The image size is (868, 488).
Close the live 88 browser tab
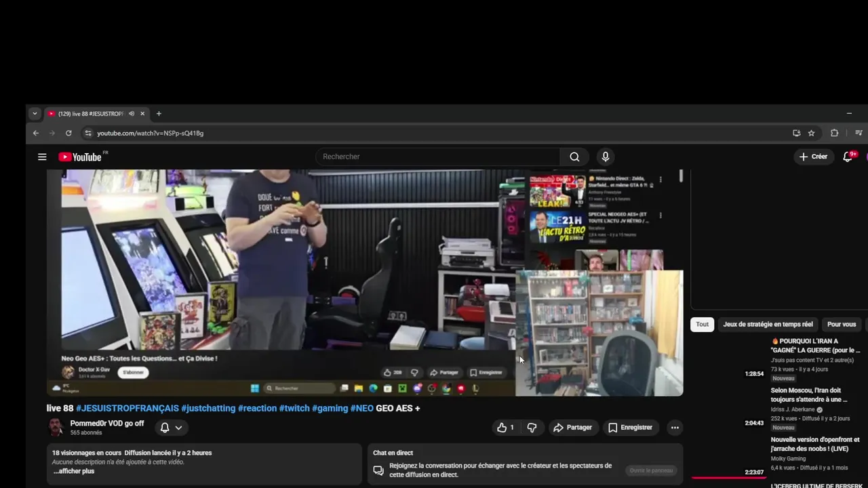click(x=142, y=114)
